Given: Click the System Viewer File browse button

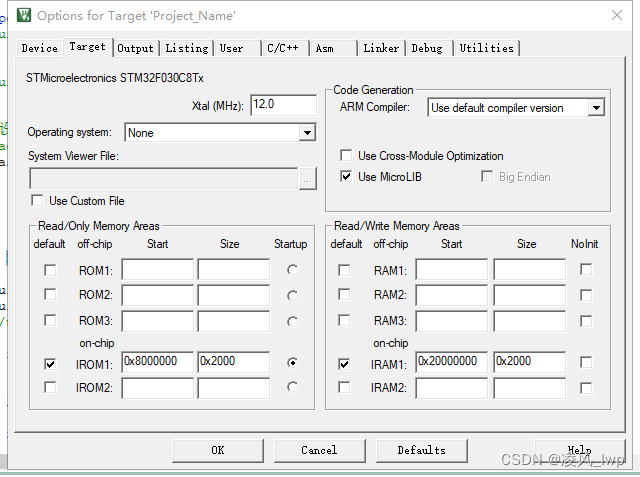Looking at the screenshot, I should (308, 179).
